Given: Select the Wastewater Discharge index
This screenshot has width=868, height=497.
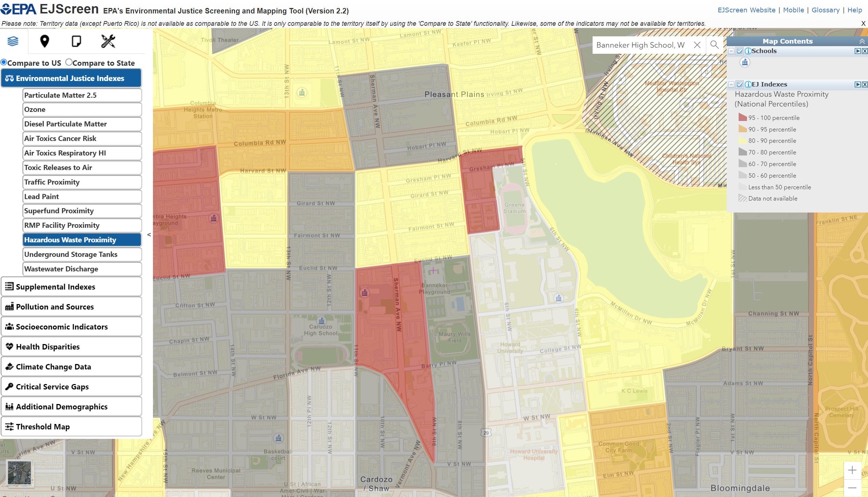Looking at the screenshot, I should point(82,269).
